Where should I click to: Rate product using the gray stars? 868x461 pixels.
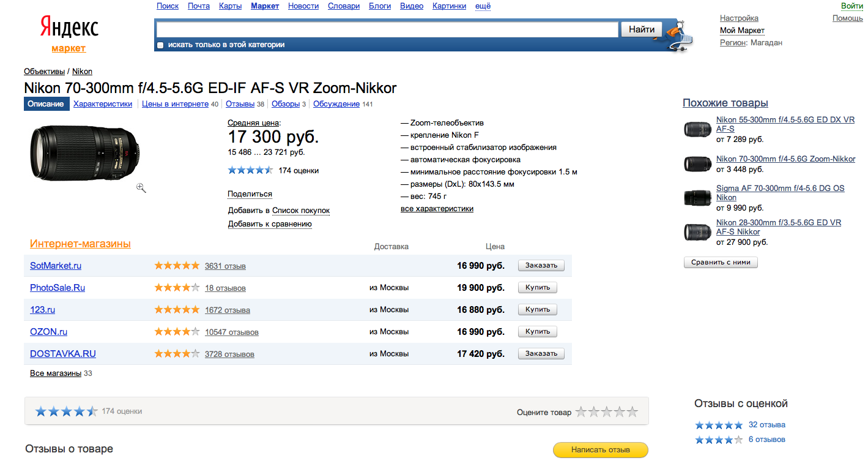[x=606, y=412]
